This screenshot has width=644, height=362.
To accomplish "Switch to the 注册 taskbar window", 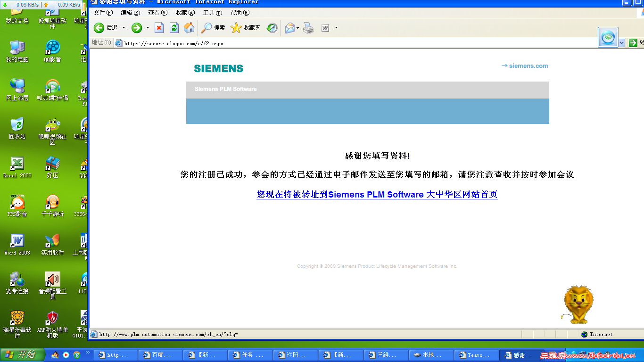I will pyautogui.click(x=295, y=355).
